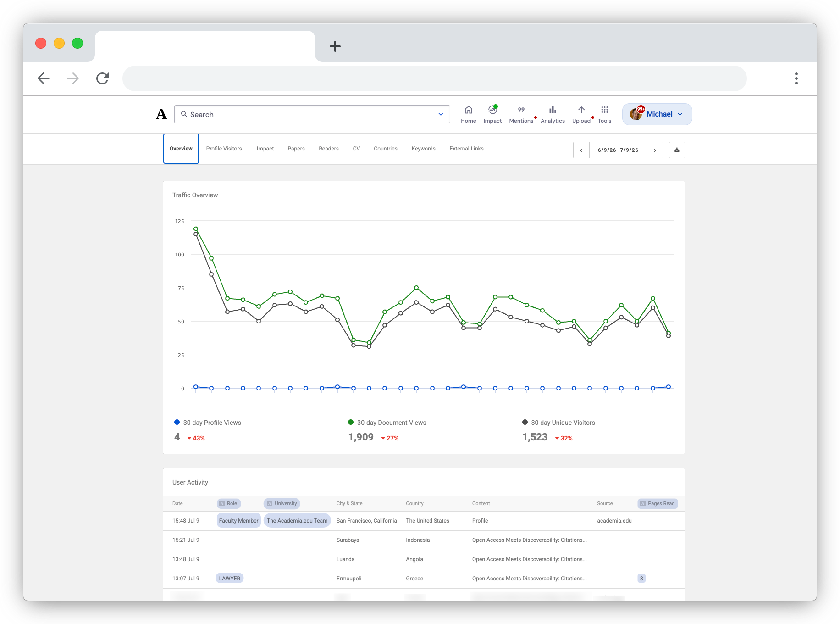
Task: Click the 'Greece' country cell
Action: (414, 579)
